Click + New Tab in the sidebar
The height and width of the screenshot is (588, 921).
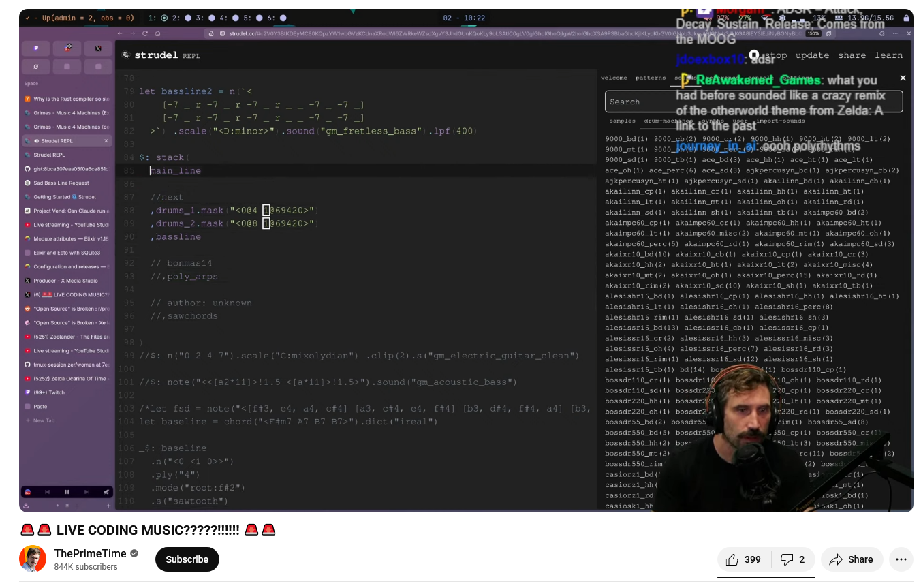pos(67,420)
